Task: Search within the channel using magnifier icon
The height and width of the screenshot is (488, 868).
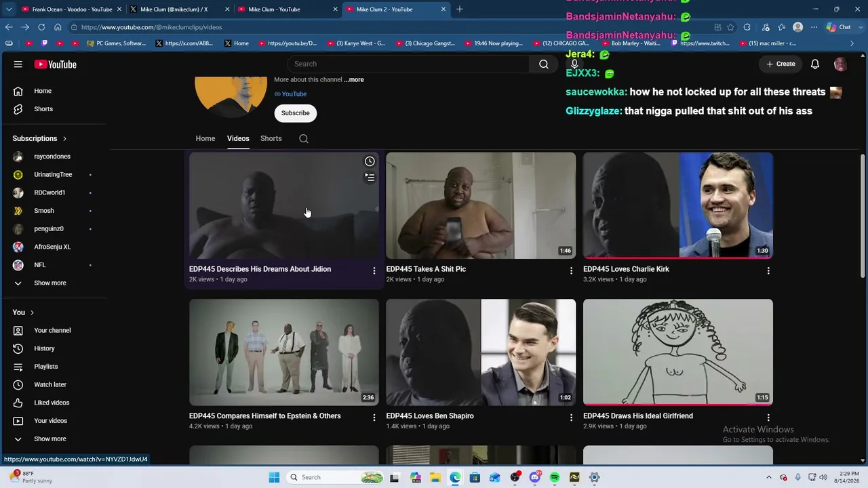Action: click(304, 139)
